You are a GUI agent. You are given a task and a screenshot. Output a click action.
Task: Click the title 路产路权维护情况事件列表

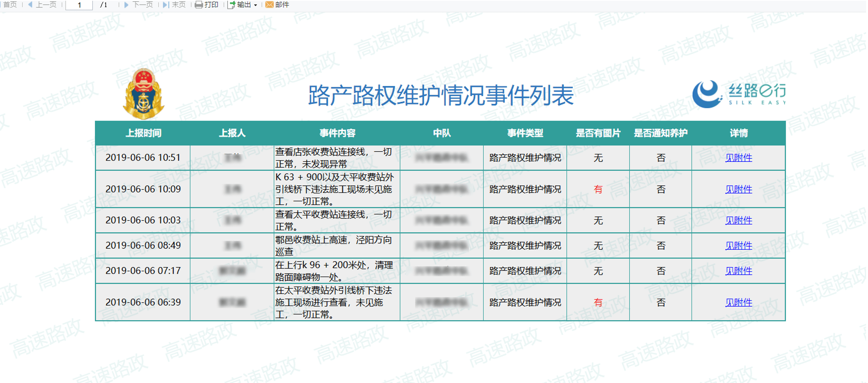[441, 95]
